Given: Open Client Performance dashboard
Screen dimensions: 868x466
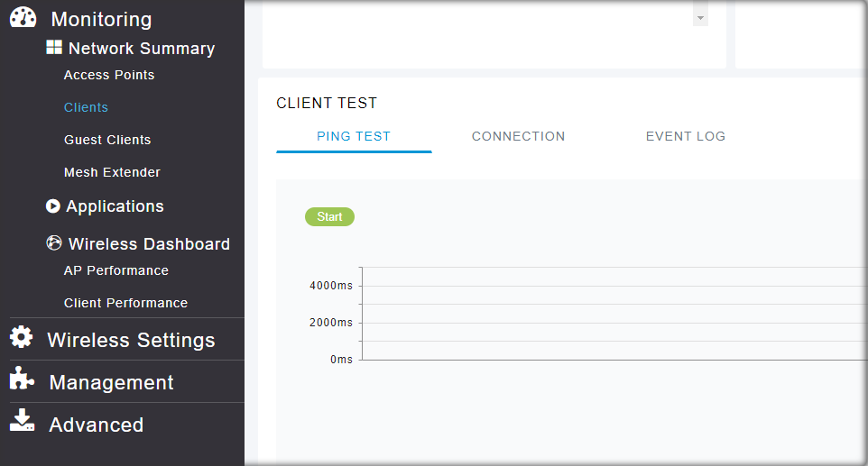Looking at the screenshot, I should [x=125, y=303].
